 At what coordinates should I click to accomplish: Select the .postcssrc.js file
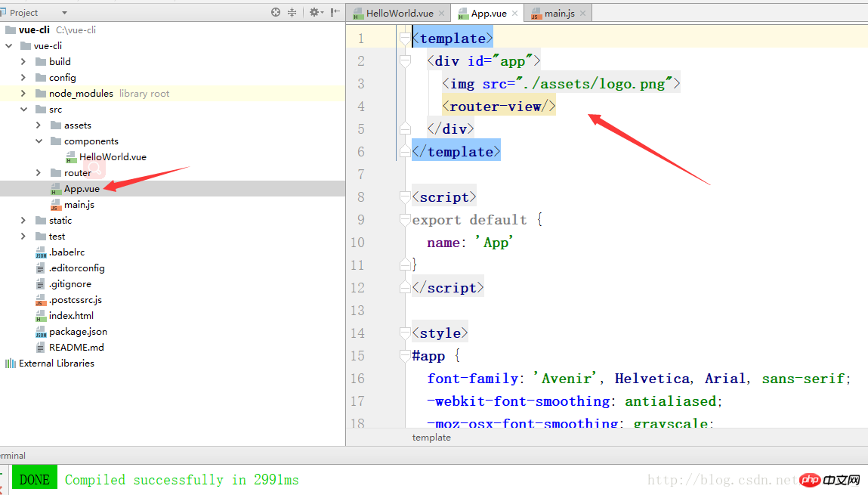76,300
